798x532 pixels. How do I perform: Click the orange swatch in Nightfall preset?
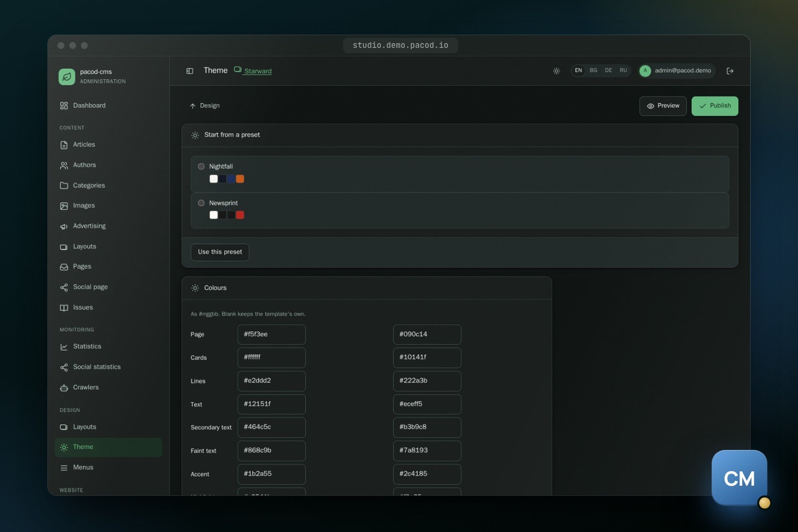click(240, 179)
